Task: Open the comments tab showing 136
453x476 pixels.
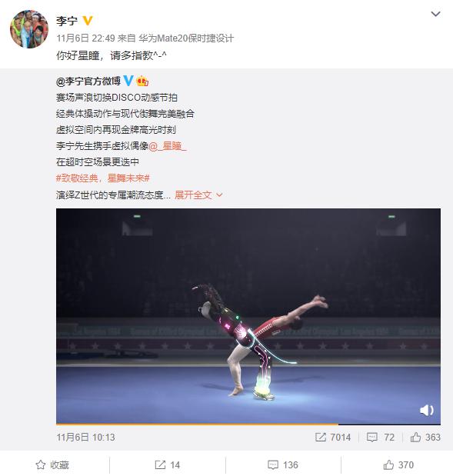Action: (x=283, y=464)
